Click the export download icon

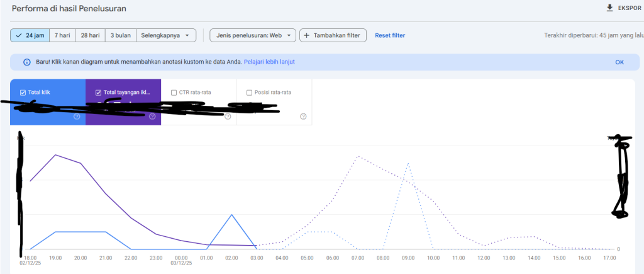609,8
